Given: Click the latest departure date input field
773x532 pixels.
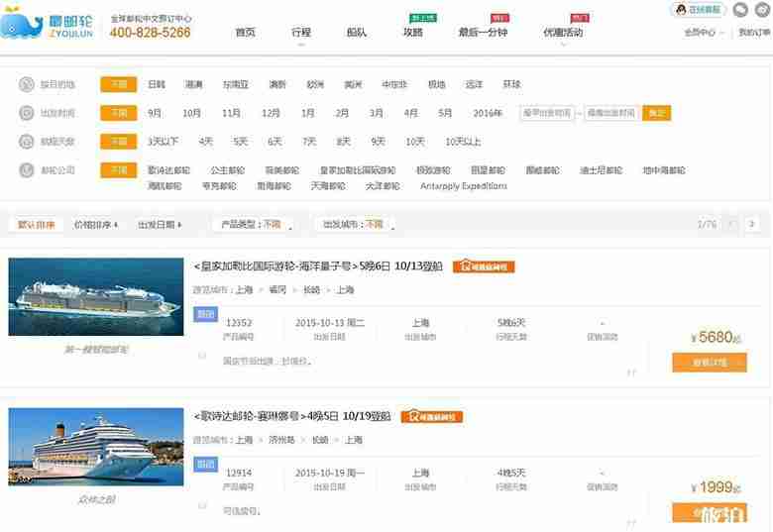Looking at the screenshot, I should pos(611,113).
